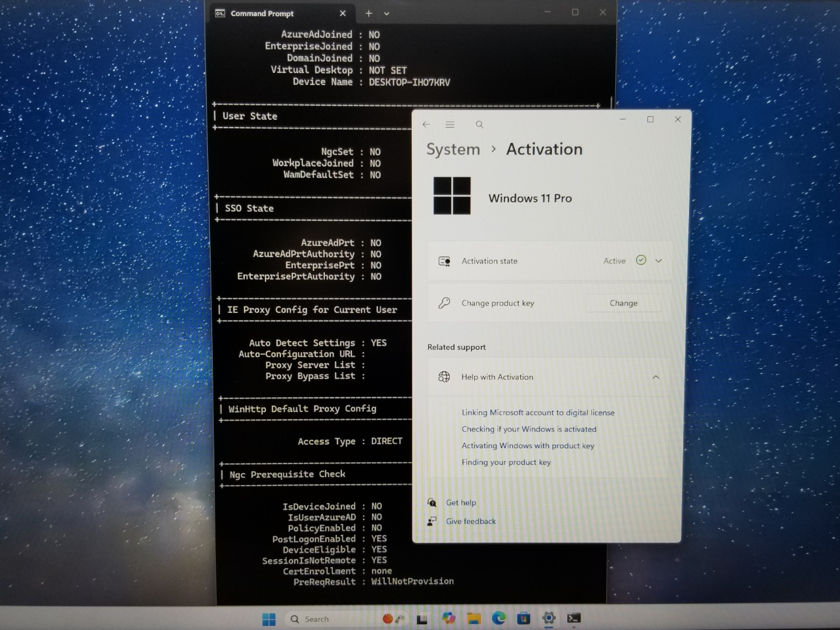This screenshot has width=840, height=630.
Task: Click the Help with Activation globe icon
Action: 444,376
